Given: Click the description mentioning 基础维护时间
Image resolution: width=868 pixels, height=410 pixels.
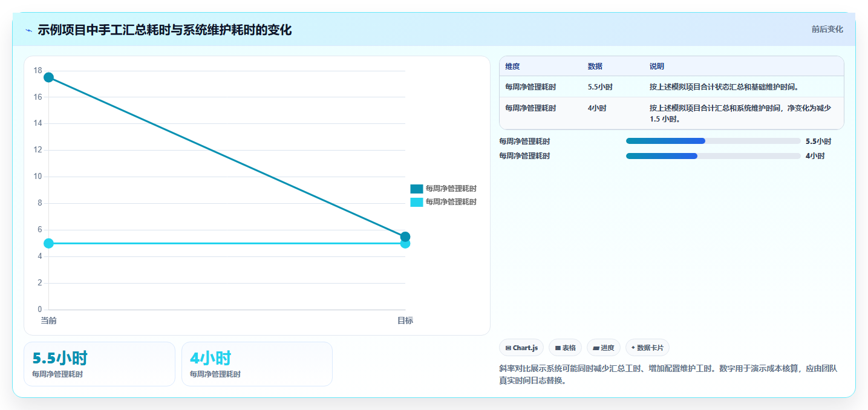Looking at the screenshot, I should 724,87.
